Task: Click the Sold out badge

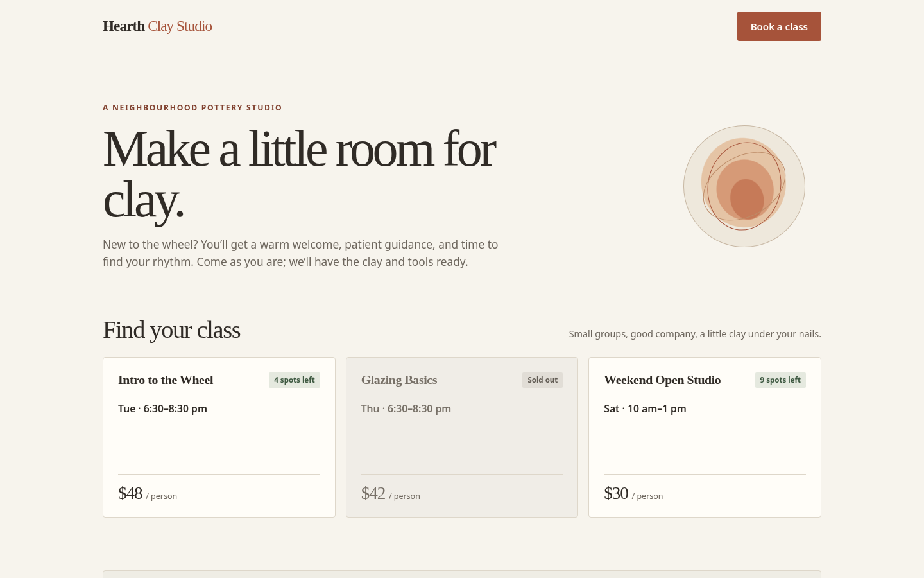Action: tap(542, 380)
